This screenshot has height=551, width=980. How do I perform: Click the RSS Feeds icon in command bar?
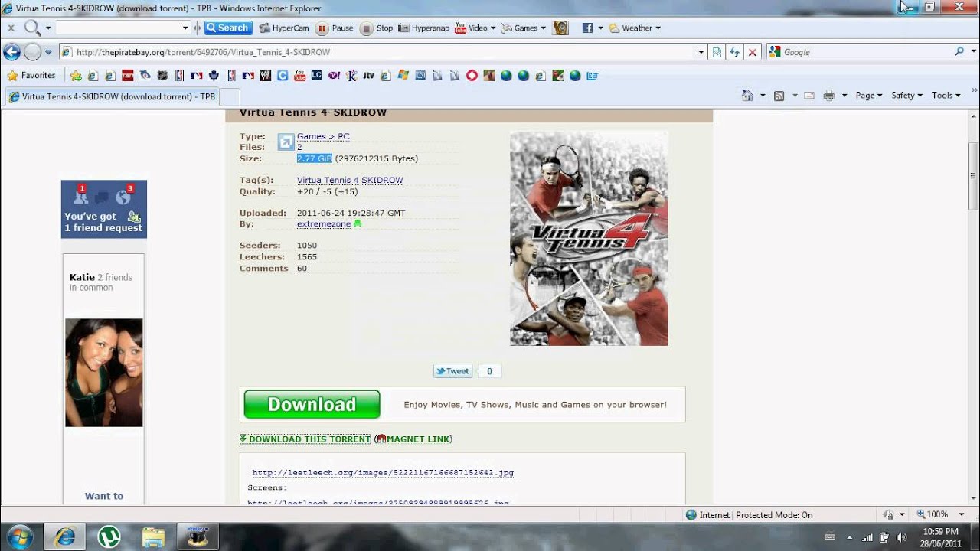click(779, 96)
